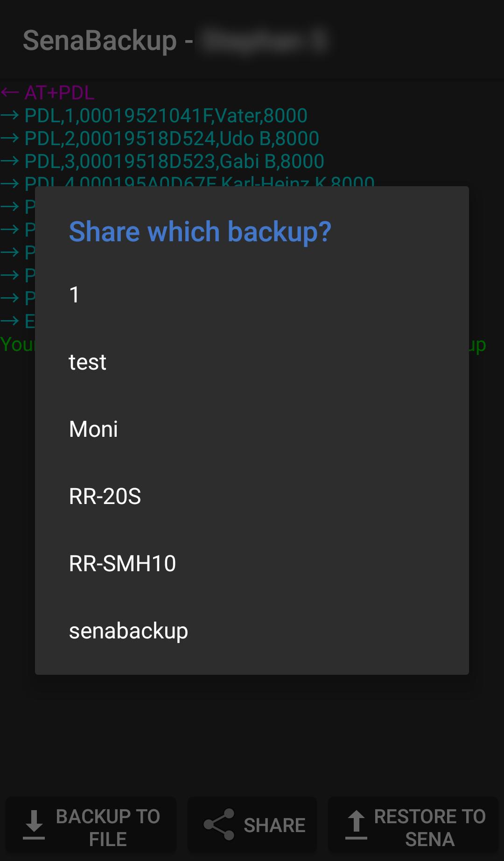Click the PDL,1 Vater log entry
504x861 pixels.
coord(166,116)
